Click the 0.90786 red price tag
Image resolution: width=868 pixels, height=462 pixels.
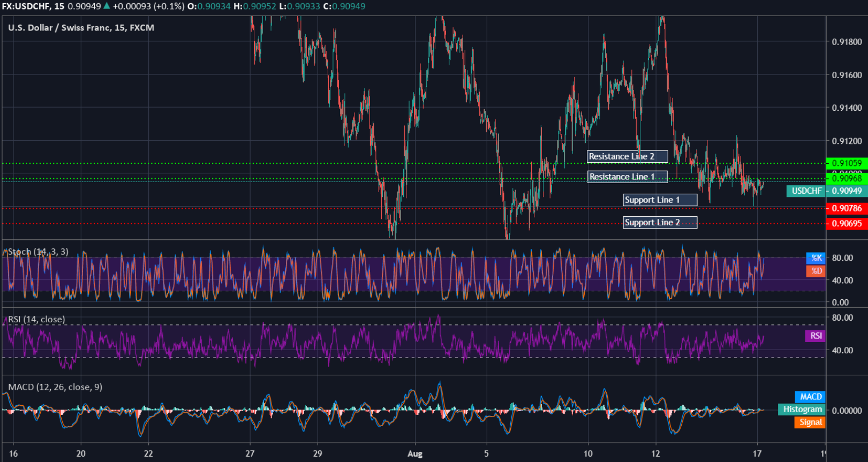[847, 208]
